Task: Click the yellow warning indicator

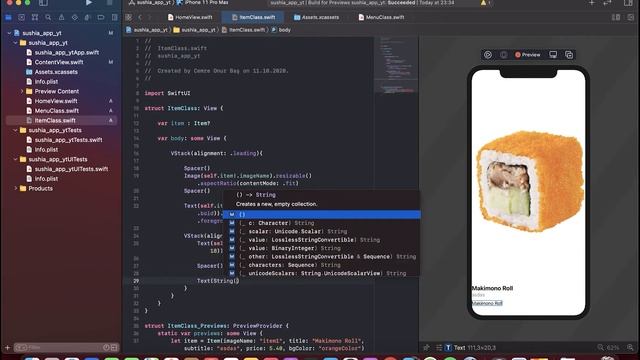Action: pyautogui.click(x=483, y=3)
